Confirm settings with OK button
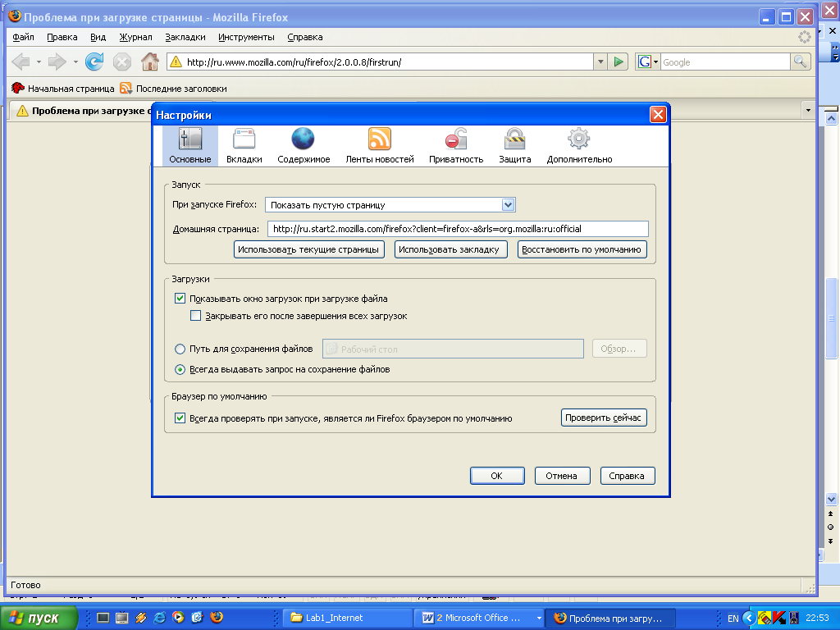 coord(497,476)
